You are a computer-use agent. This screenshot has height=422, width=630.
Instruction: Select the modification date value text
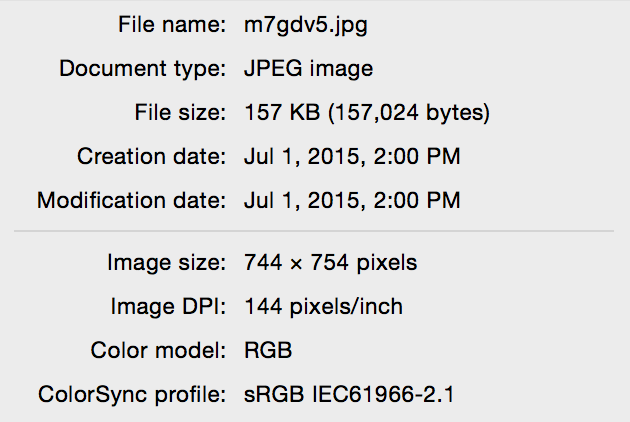pos(352,200)
